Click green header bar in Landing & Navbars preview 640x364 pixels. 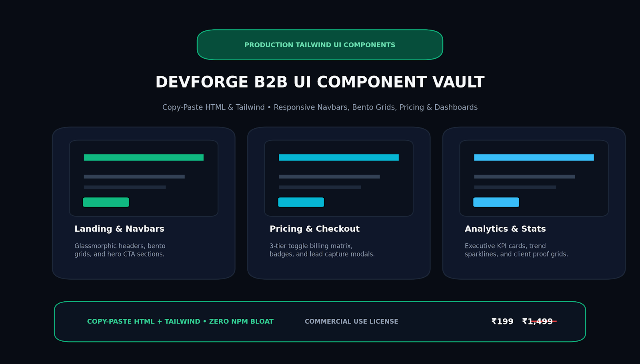click(144, 157)
